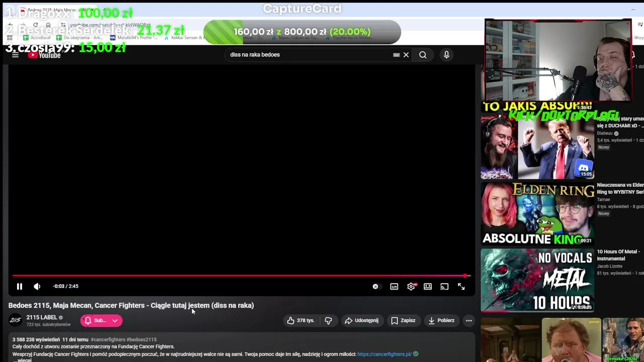Toggle subtitles/captions button in the player
Image resolution: width=644 pixels, height=362 pixels.
(394, 287)
